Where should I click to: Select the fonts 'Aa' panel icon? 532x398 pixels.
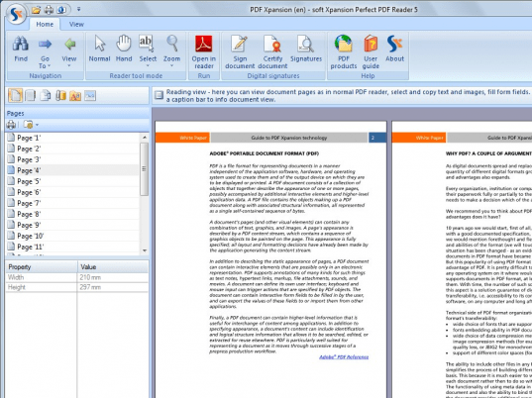(75, 96)
